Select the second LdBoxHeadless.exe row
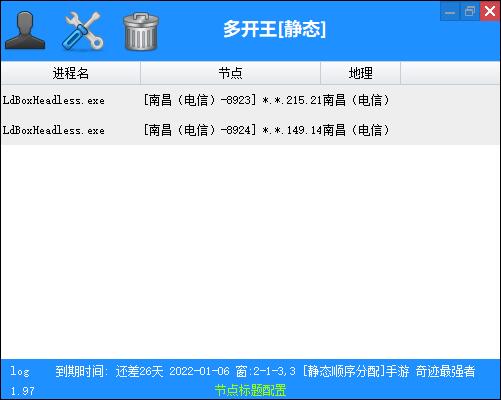The width and height of the screenshot is (501, 400). pos(250,130)
